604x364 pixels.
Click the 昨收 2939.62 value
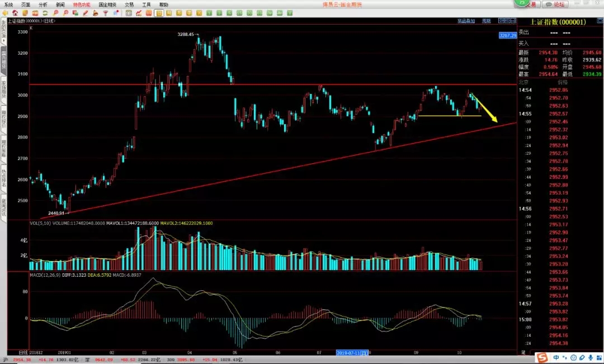(x=592, y=60)
